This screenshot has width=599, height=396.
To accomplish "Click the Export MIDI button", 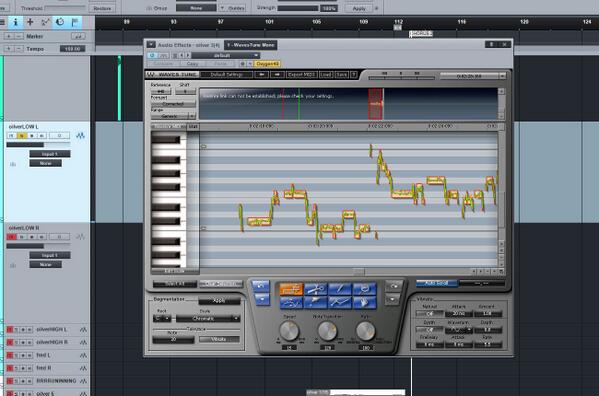I will (x=302, y=74).
